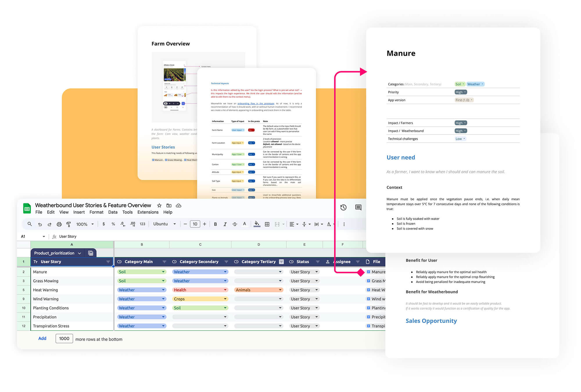Image resolution: width=581 pixels, height=392 pixels.
Task: Select the paint format tool
Action: (x=69, y=224)
